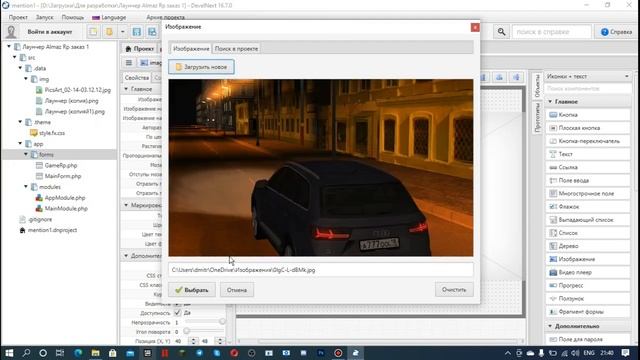Click the new project toolbar icon
The width and height of the screenshot is (640, 360).
point(93,32)
